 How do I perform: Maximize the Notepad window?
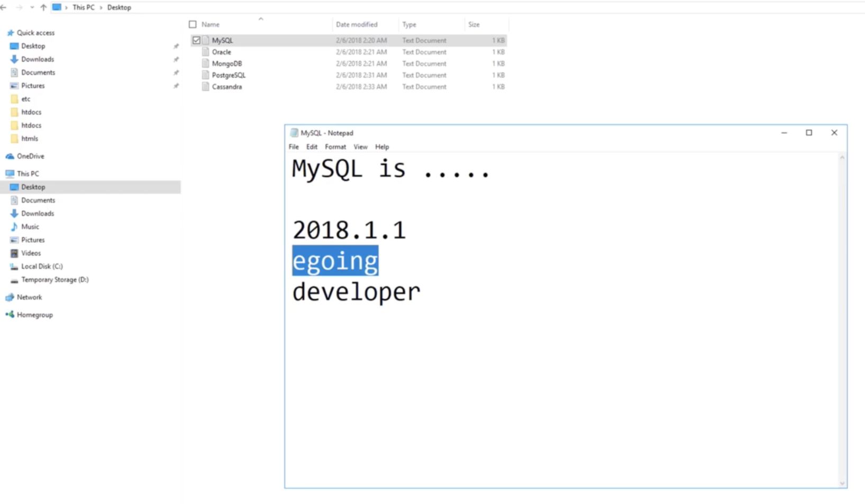[x=809, y=133]
